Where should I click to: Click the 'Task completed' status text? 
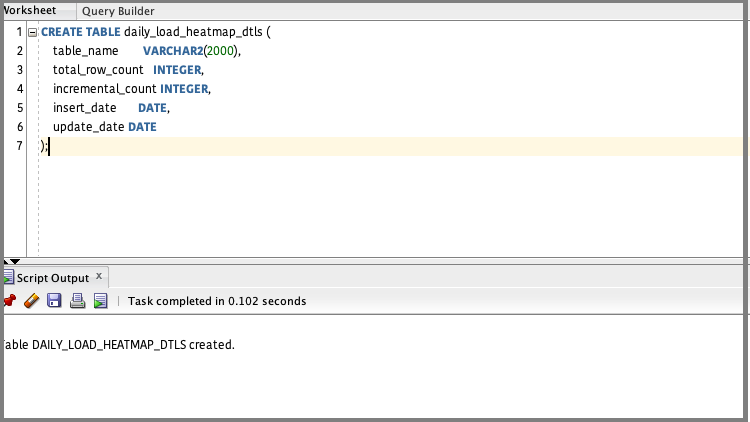tap(217, 301)
